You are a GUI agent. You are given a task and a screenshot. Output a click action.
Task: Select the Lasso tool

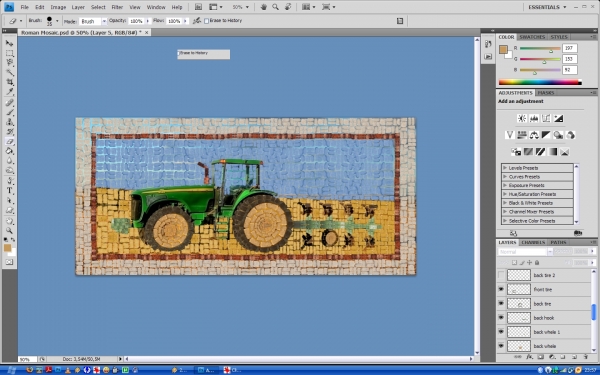coord(9,63)
